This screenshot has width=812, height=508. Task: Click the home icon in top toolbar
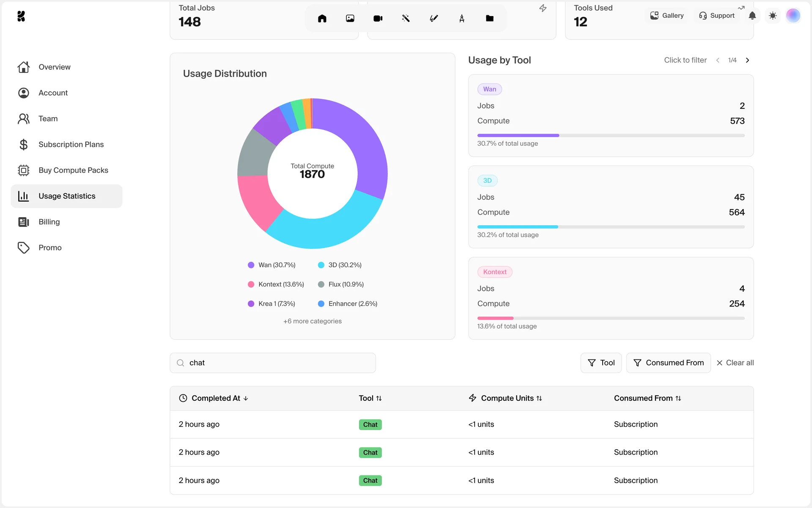click(322, 18)
